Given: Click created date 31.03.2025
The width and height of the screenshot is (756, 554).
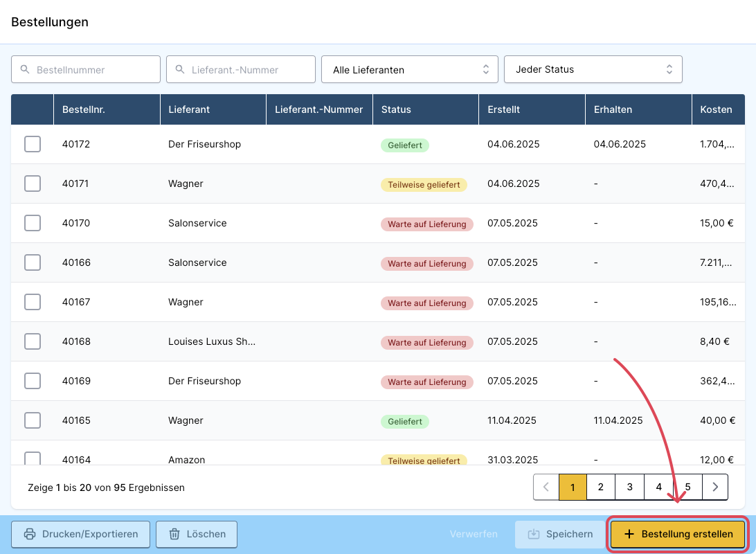Looking at the screenshot, I should click(512, 460).
